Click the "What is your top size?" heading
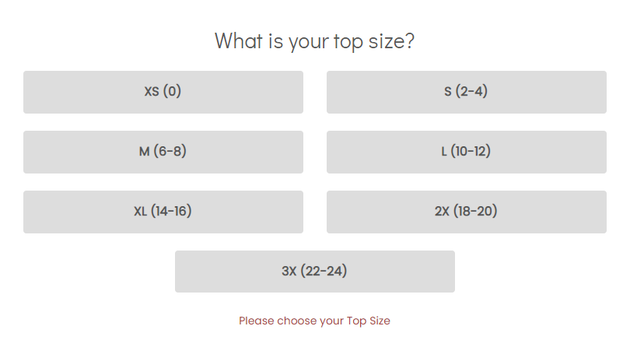 (x=314, y=40)
